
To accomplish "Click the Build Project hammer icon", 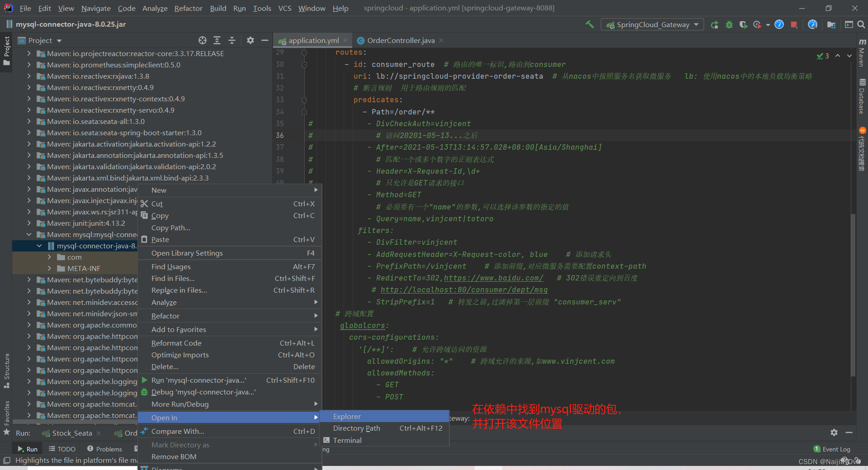I will 590,24.
